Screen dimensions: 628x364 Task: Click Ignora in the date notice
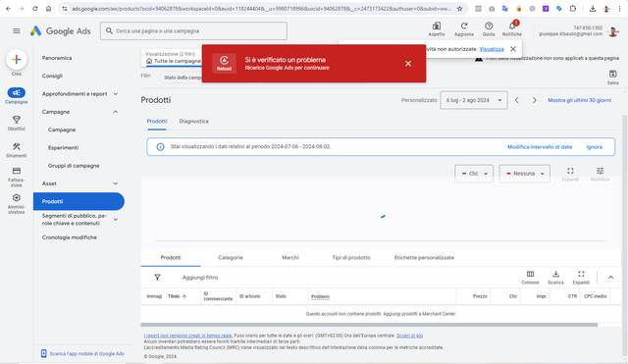pos(595,147)
